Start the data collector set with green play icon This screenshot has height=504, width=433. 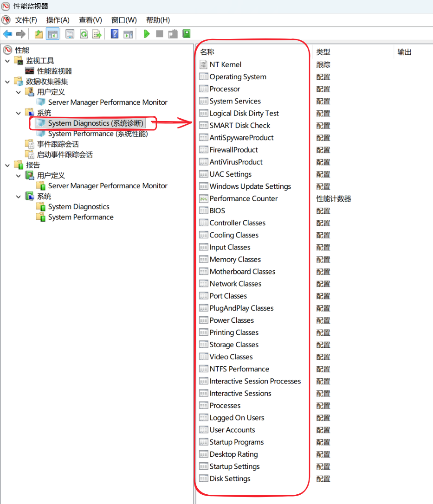[146, 34]
